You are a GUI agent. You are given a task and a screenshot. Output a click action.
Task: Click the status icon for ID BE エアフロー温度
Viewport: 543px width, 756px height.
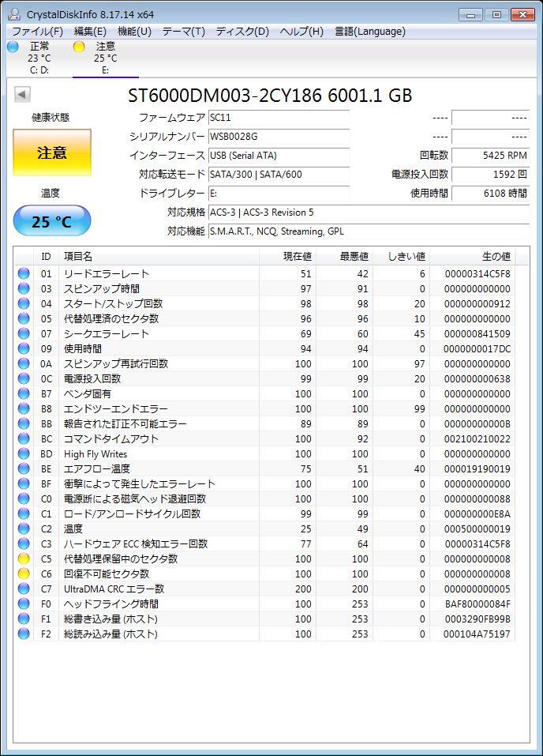click(x=24, y=468)
